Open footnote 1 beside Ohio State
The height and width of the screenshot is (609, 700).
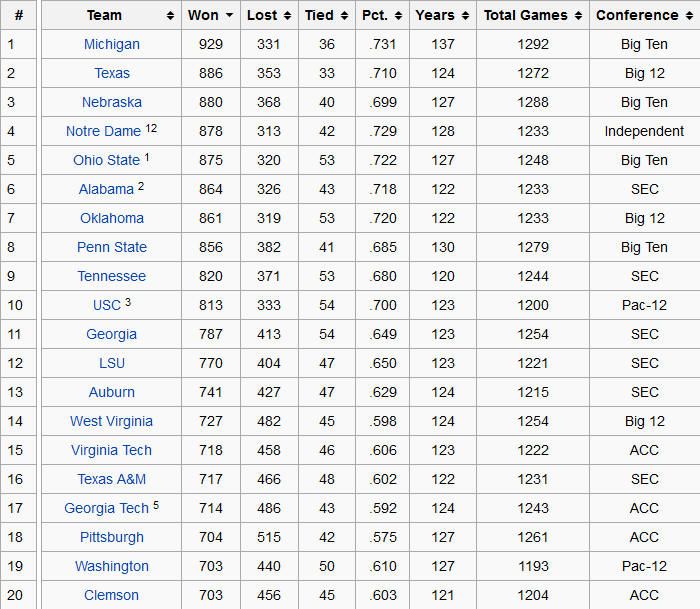(147, 157)
